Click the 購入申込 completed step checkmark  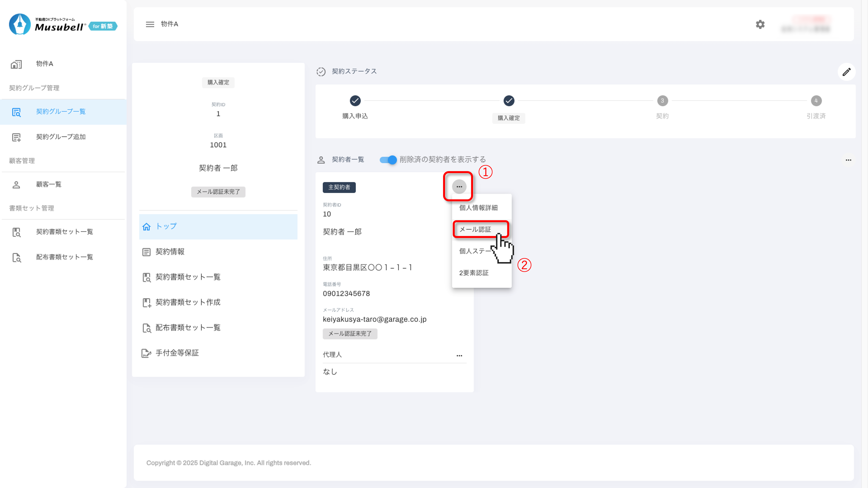coord(355,101)
